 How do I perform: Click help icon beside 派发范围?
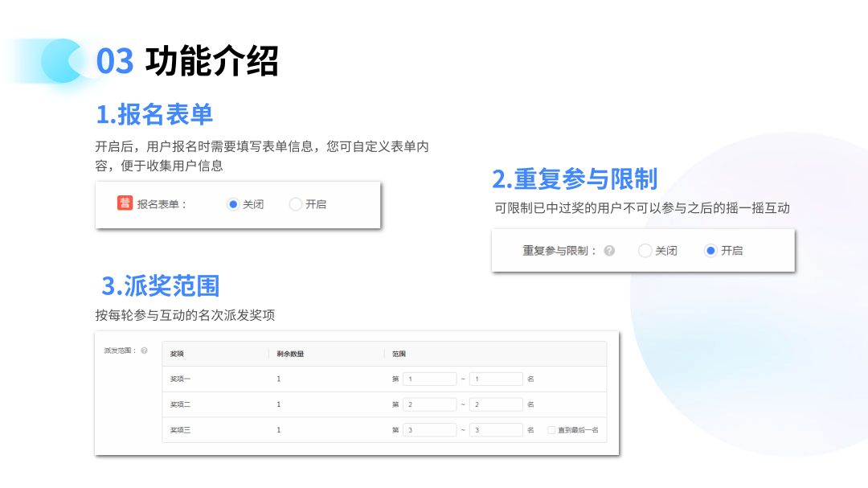click(x=145, y=351)
